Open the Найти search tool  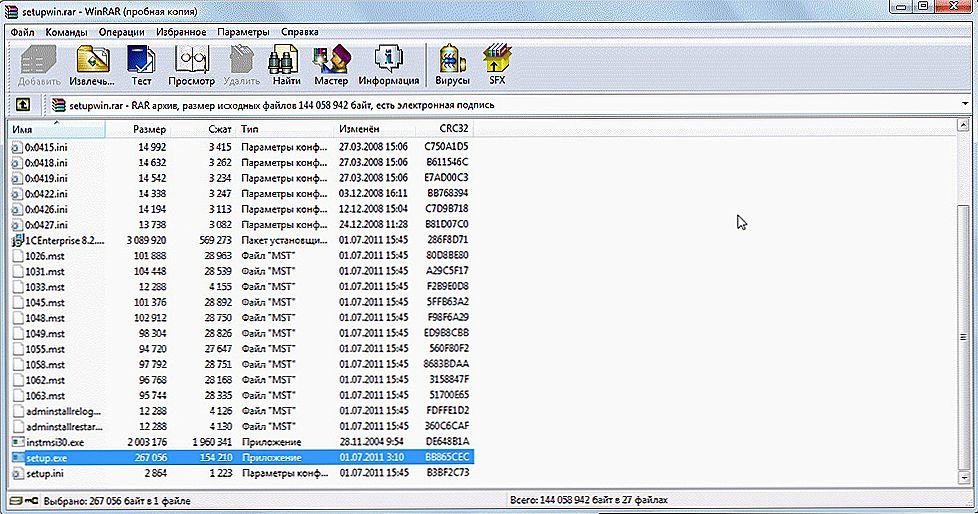coord(286,65)
